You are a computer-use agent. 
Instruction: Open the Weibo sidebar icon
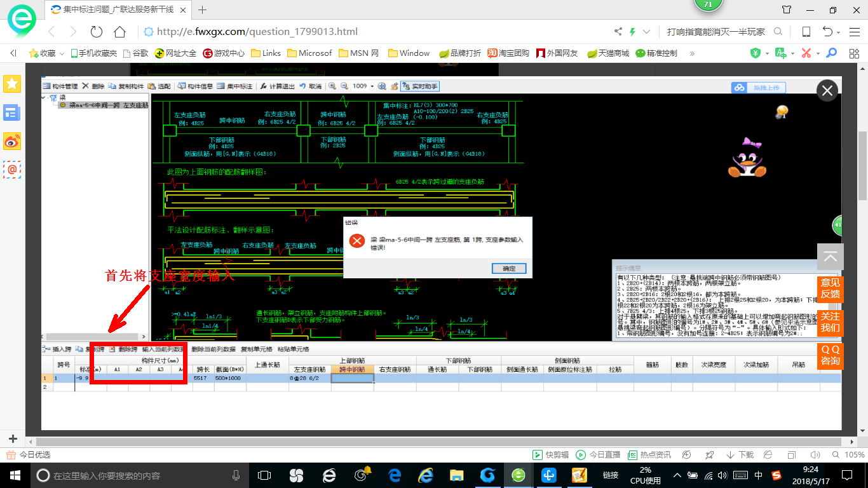12,141
